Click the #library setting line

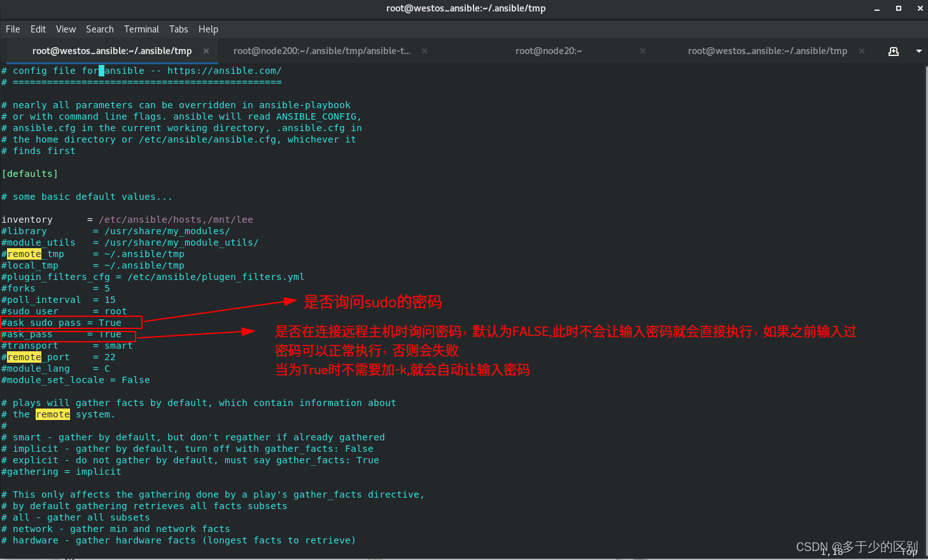pyautogui.click(x=116, y=231)
